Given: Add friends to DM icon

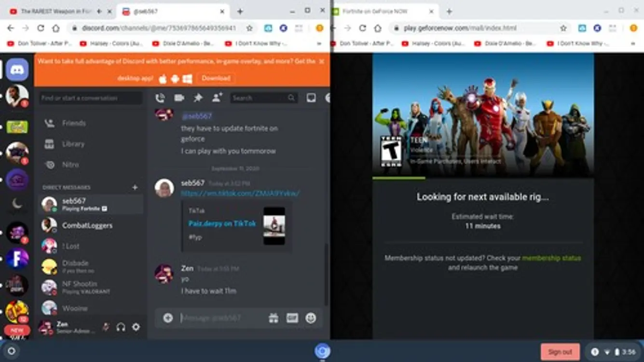Looking at the screenshot, I should coord(217,97).
